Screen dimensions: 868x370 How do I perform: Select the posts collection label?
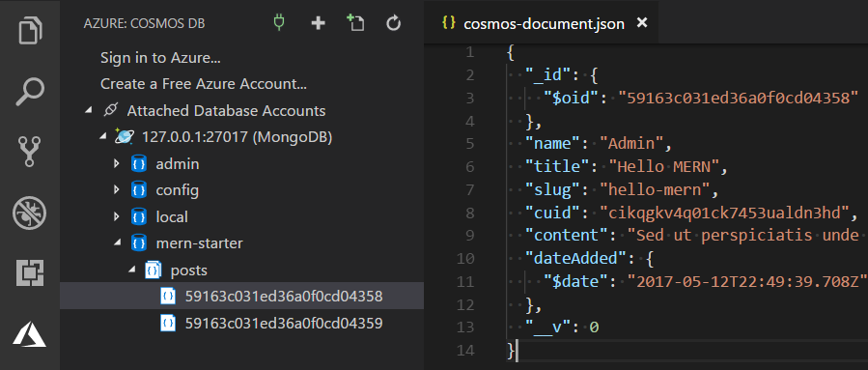click(x=189, y=270)
